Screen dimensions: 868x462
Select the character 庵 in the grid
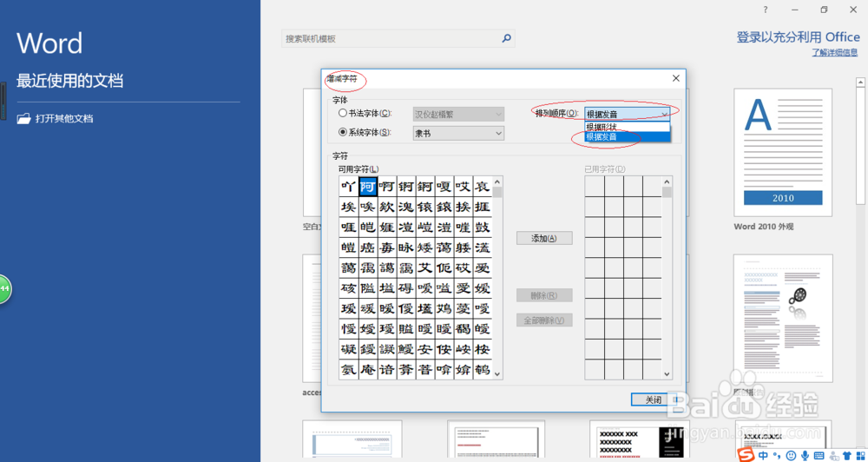click(x=368, y=370)
